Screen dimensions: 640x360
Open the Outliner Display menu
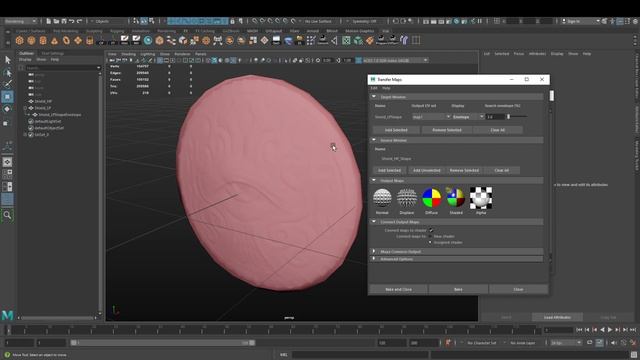25,60
